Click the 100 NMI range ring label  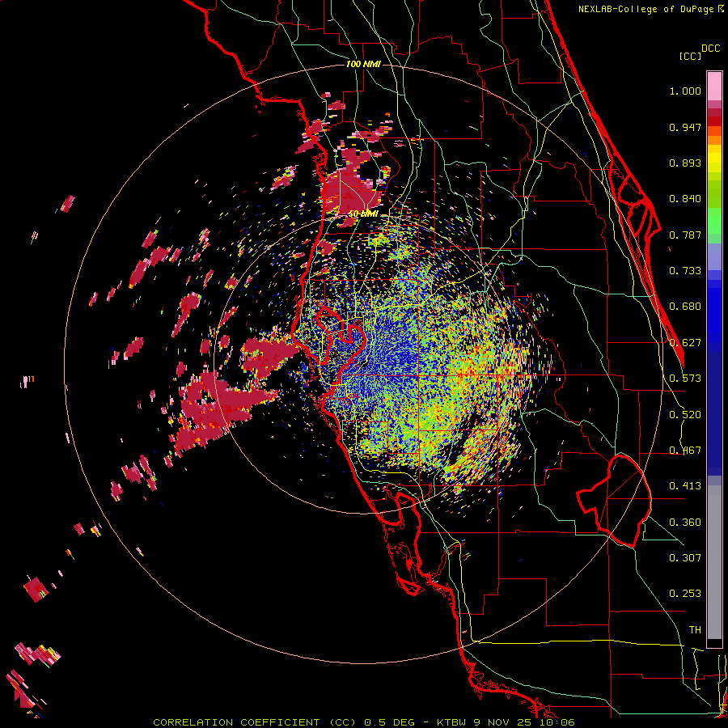(363, 64)
